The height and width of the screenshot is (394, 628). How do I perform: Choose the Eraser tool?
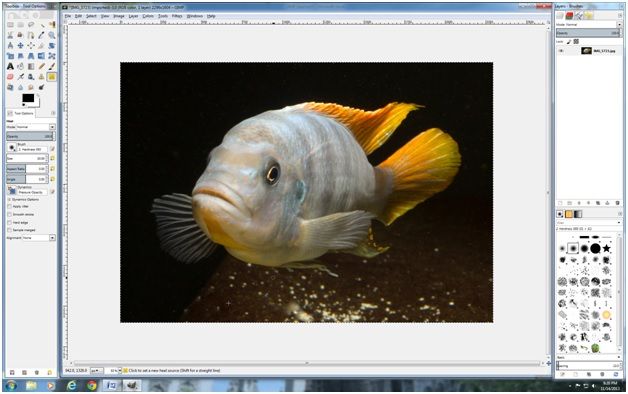(x=10, y=77)
